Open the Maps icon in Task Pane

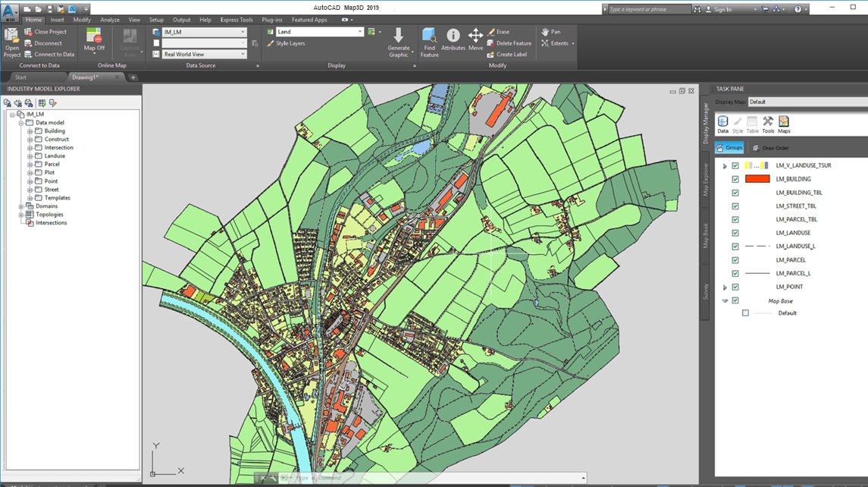point(784,122)
